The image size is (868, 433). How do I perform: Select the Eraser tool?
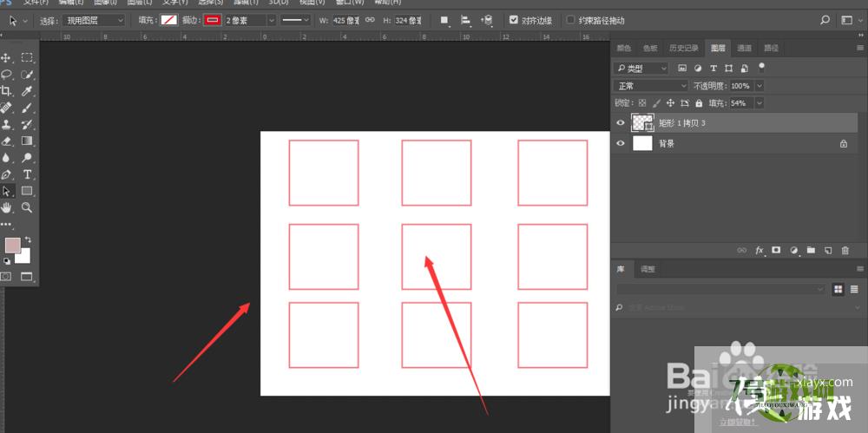point(6,141)
